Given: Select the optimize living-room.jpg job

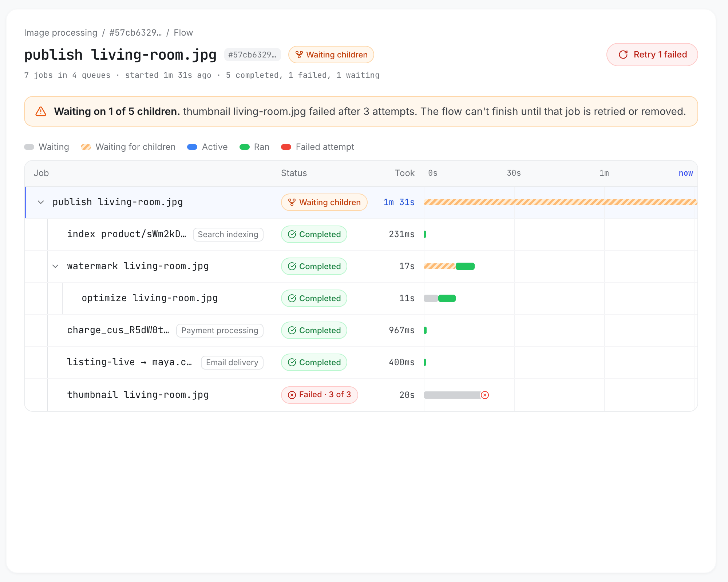Looking at the screenshot, I should tap(361, 298).
